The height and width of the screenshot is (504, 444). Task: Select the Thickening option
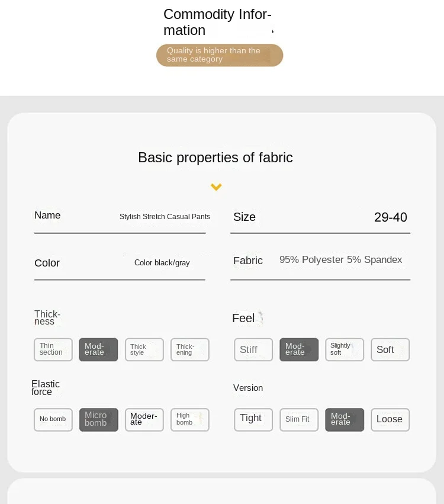point(189,349)
